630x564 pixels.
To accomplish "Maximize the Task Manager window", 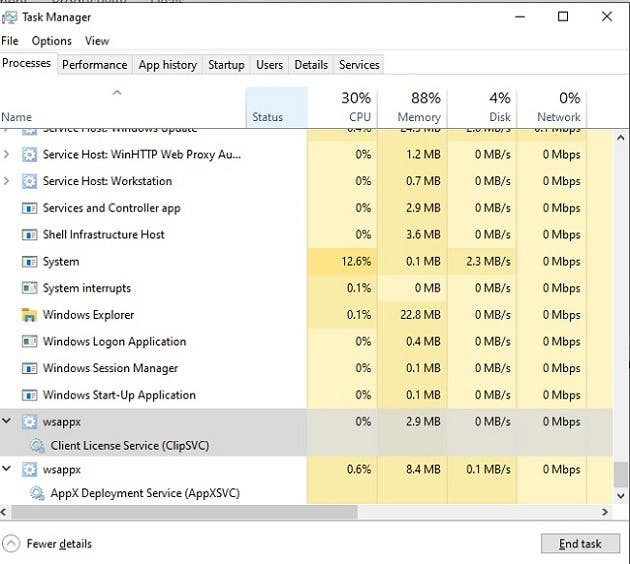I will 563,17.
